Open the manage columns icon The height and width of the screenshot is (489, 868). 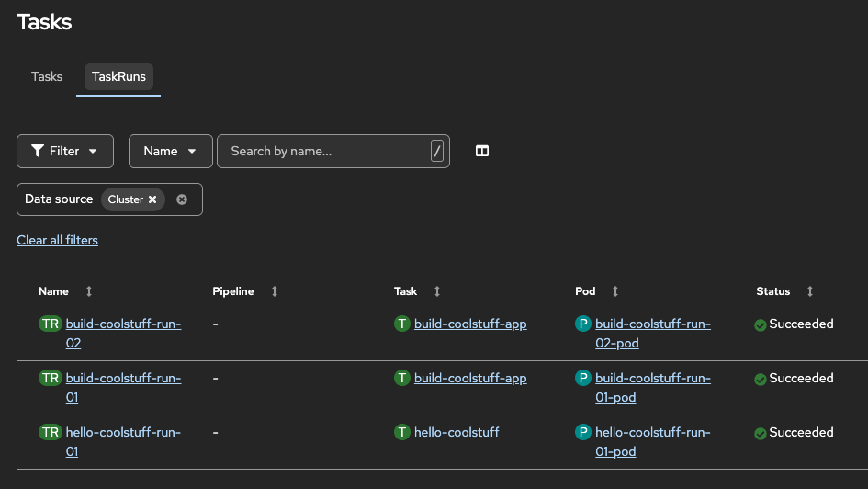point(482,151)
